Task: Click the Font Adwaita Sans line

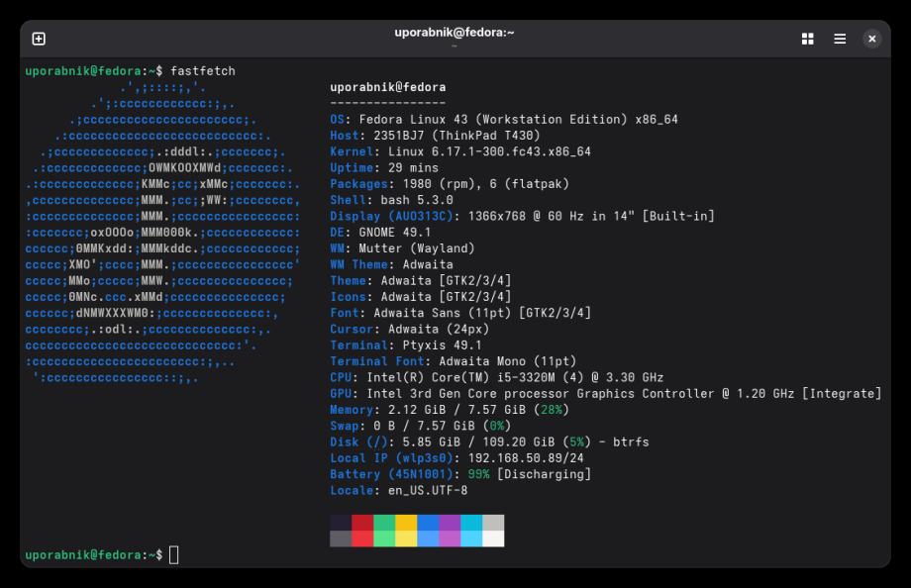Action: [x=460, y=313]
